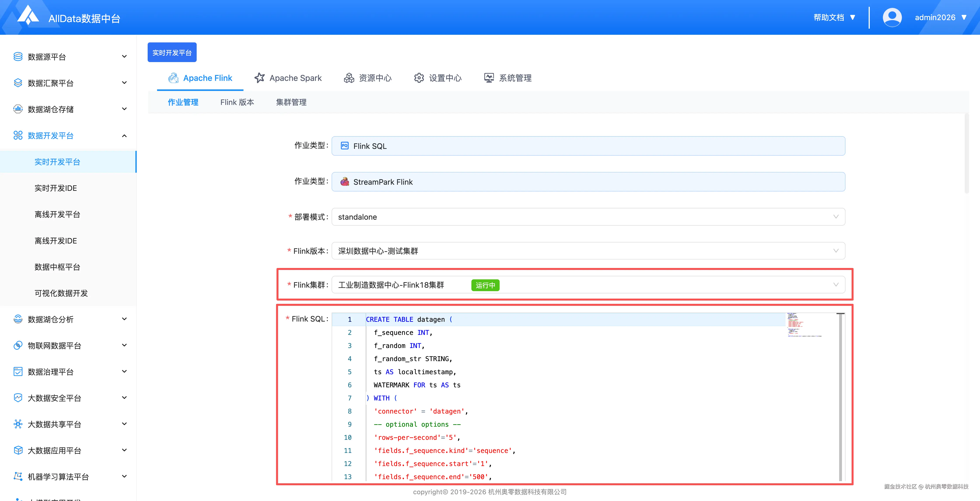Viewport: 980px width, 501px height.
Task: Expand the 物联网数据平台 menu chevron
Action: (x=124, y=345)
